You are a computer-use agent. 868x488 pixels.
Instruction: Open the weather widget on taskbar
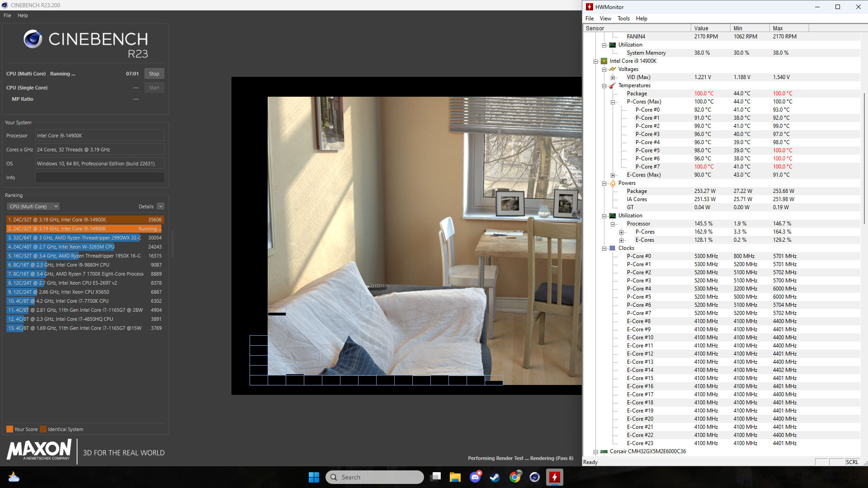(14, 477)
